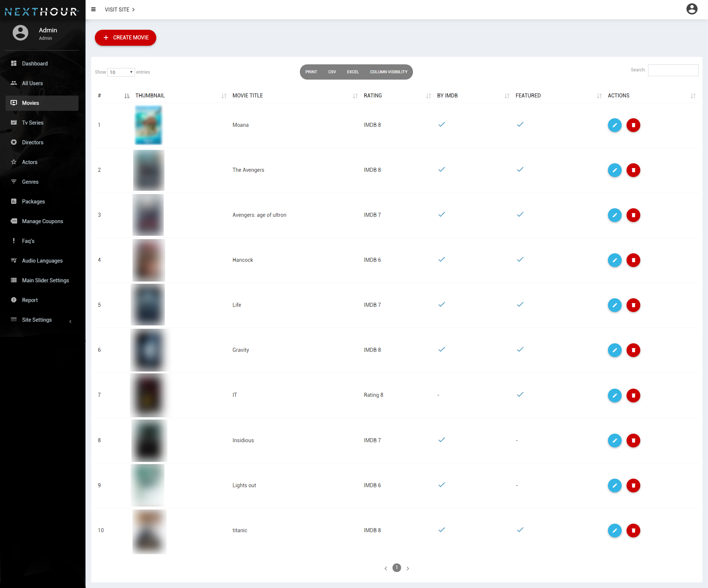708x588 pixels.
Task: Open the user profile icon at top right
Action: point(692,9)
